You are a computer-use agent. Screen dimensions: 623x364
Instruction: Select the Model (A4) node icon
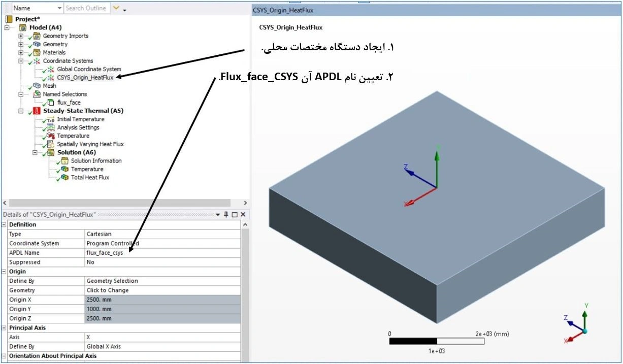click(x=23, y=27)
